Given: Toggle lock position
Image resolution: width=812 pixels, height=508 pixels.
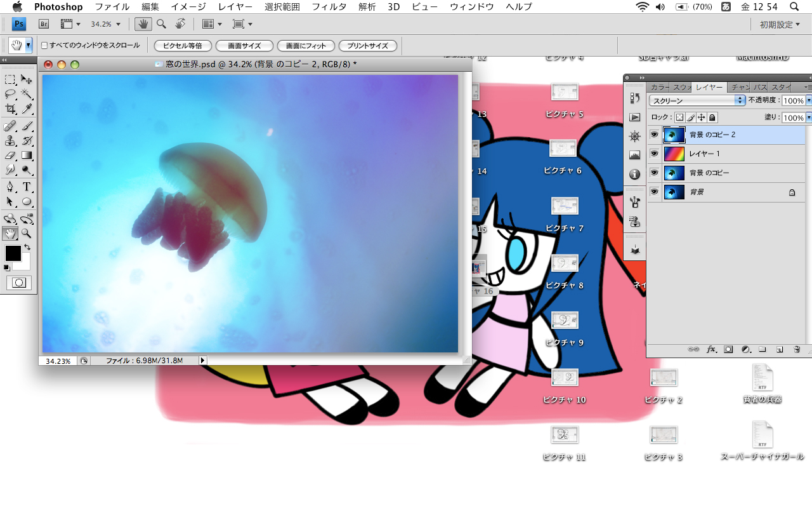Looking at the screenshot, I should pos(702,117).
